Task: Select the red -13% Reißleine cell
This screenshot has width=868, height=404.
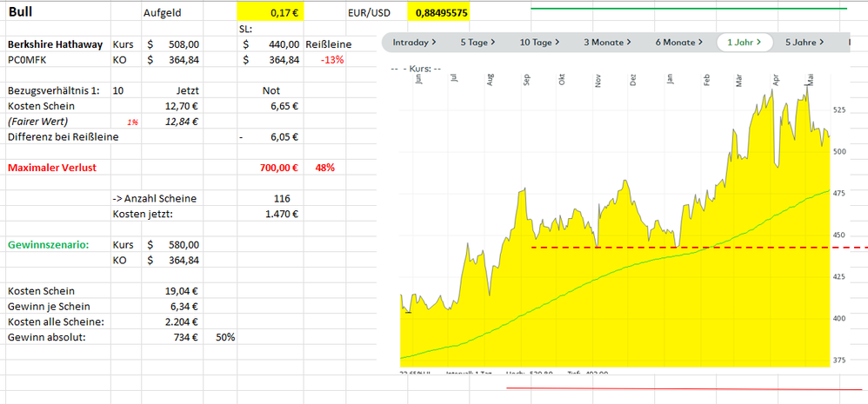Action: 329,60
